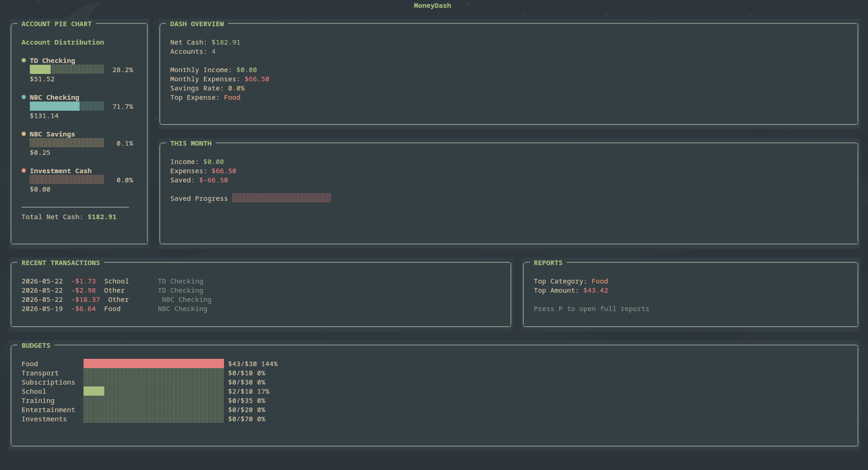Click the teal dot beside NBC Checking

coord(23,97)
